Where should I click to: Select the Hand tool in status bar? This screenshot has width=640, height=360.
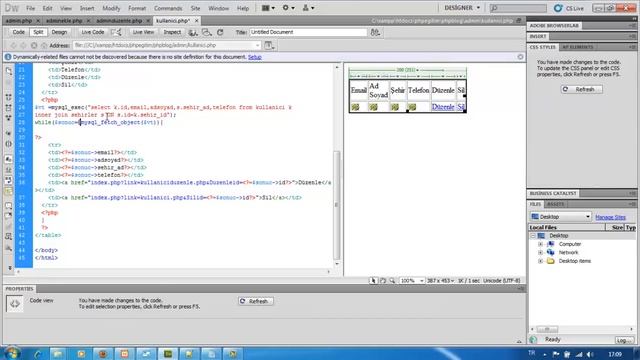click(x=383, y=281)
